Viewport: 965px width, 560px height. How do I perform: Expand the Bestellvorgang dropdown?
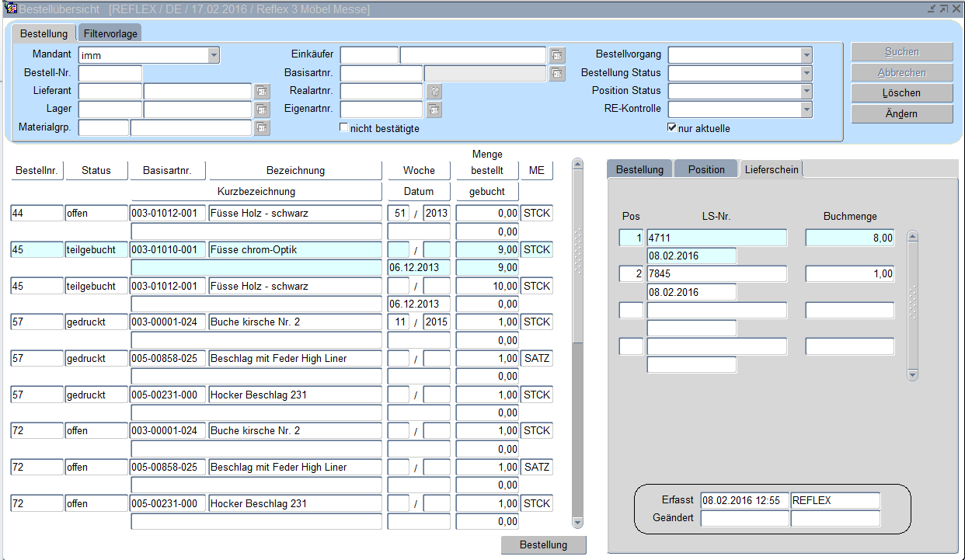point(806,55)
